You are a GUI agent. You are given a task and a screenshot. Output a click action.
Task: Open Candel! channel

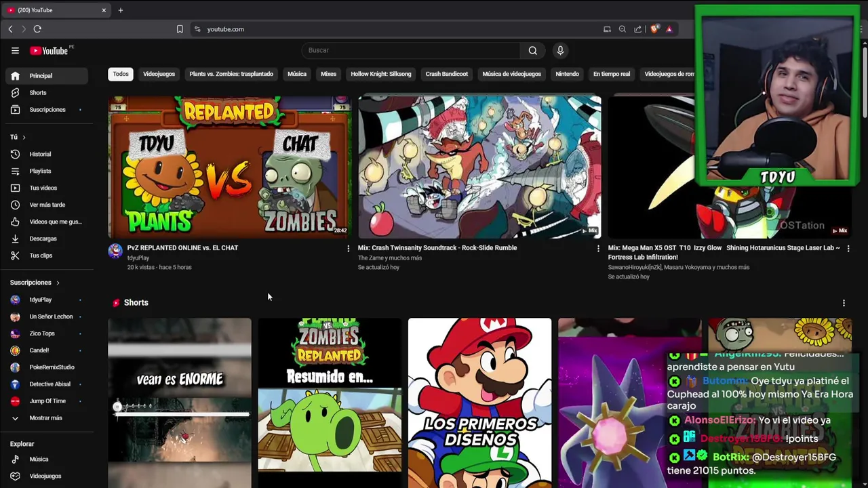tap(46, 350)
